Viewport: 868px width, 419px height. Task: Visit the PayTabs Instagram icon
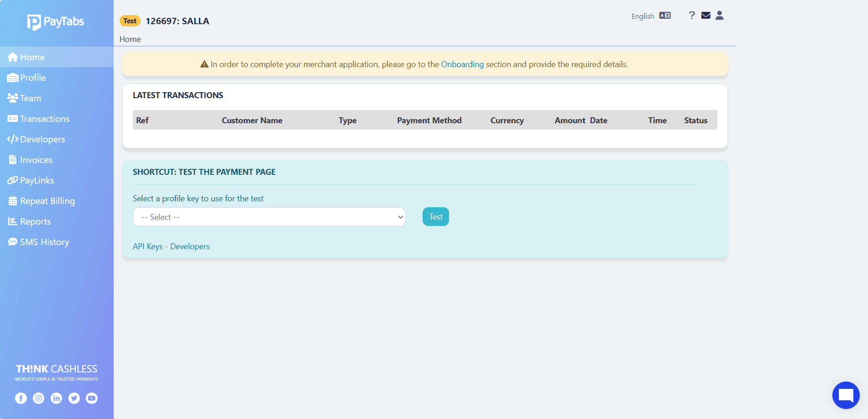coord(39,398)
